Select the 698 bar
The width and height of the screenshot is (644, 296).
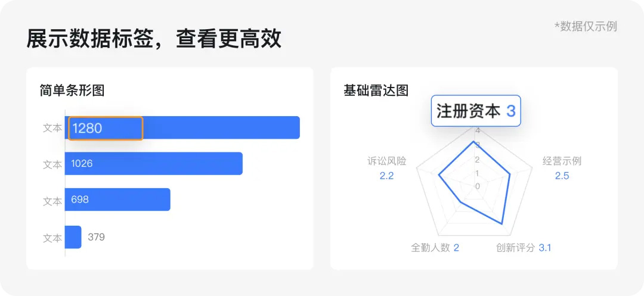pyautogui.click(x=117, y=200)
